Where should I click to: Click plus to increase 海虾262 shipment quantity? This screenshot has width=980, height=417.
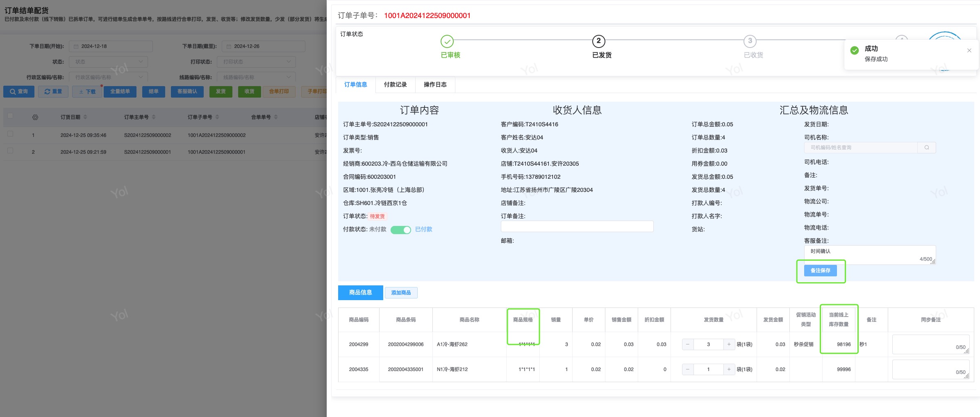point(729,344)
